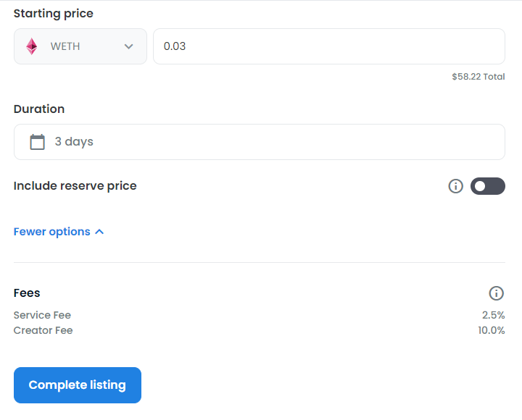Click the Fees information icon

point(496,293)
